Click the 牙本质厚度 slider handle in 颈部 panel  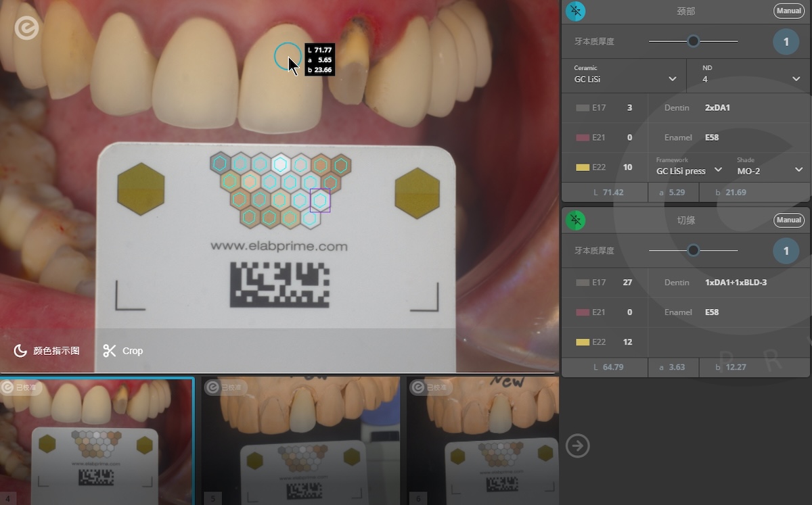(693, 41)
